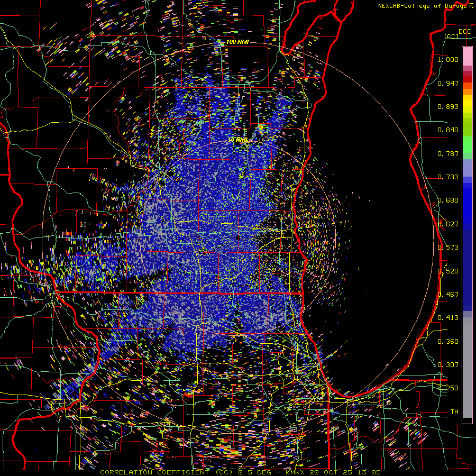The height and width of the screenshot is (476, 476).
Task: Click the 50 NMI range ring label
Action: coord(238,140)
